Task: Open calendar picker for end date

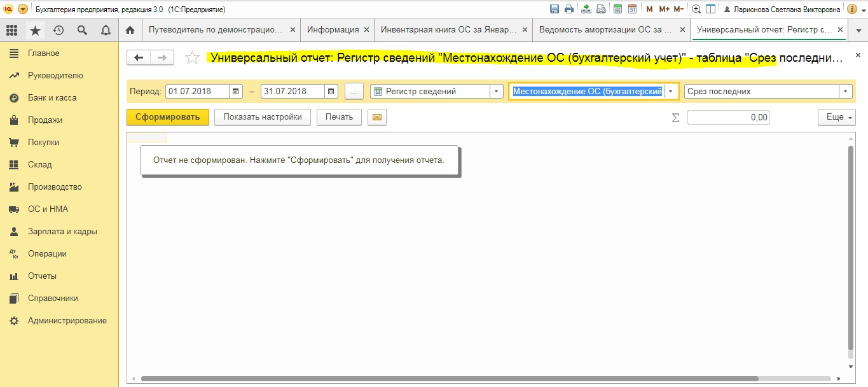Action: [331, 91]
